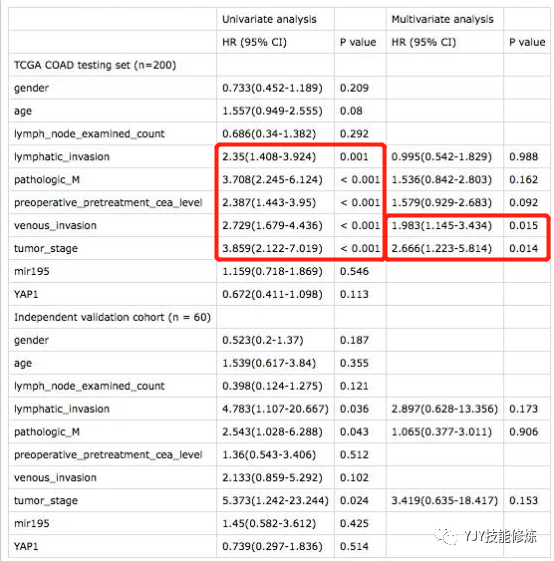Select the last YAP1 P value 0.514
Viewport: 554px width, 561px height.
coord(354,546)
